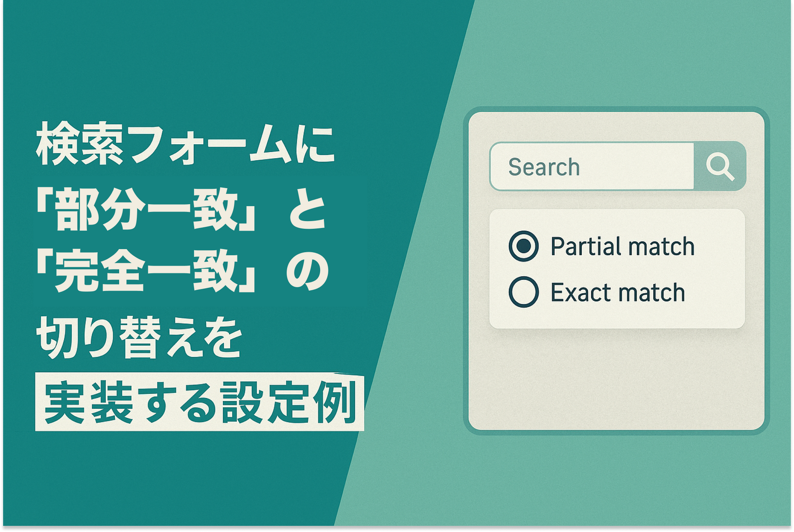Select the Exact match radio button
794x532 pixels.
(523, 292)
